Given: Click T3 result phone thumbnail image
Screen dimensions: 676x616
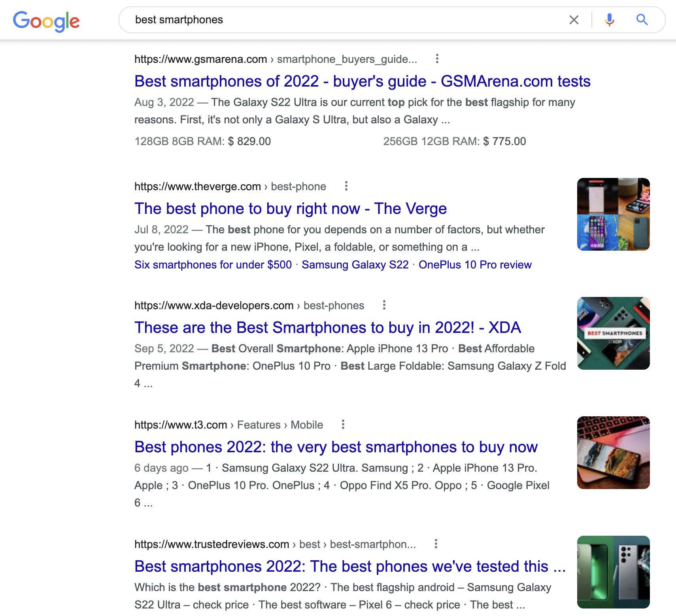Looking at the screenshot, I should (x=614, y=453).
